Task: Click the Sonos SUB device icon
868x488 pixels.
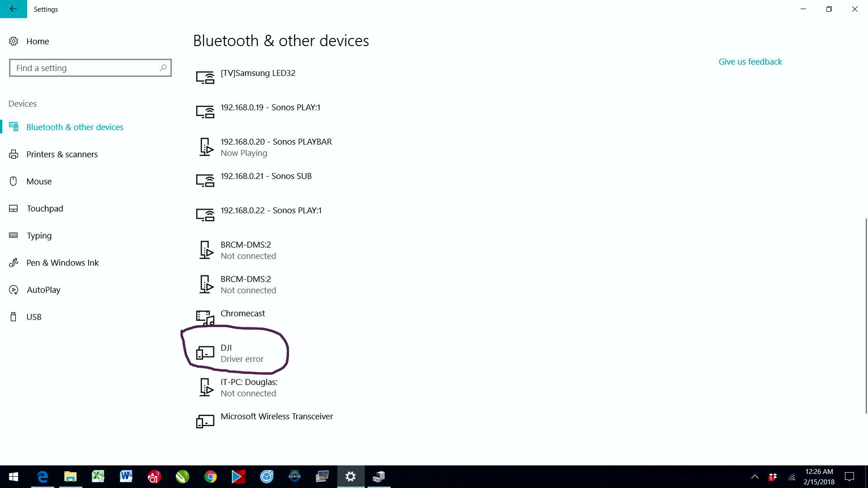Action: 205,180
